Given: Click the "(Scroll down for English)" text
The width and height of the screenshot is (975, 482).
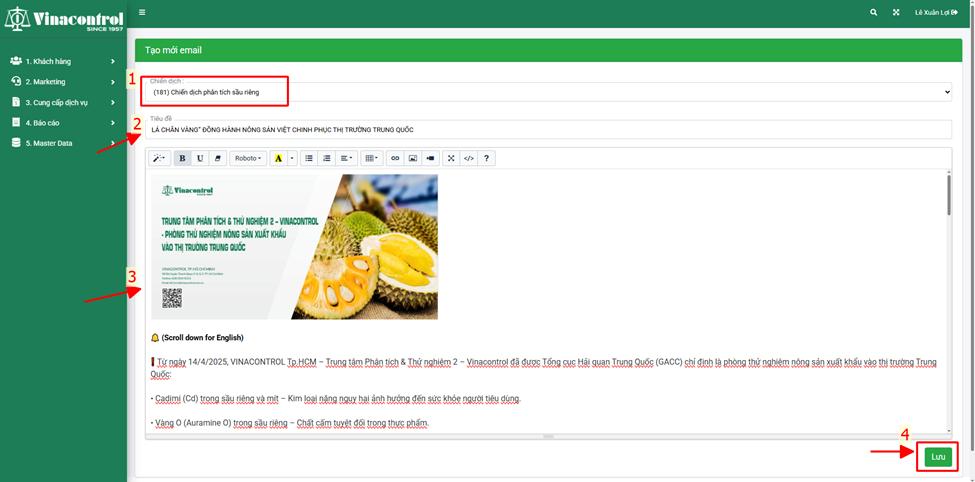Looking at the screenshot, I should 202,338.
